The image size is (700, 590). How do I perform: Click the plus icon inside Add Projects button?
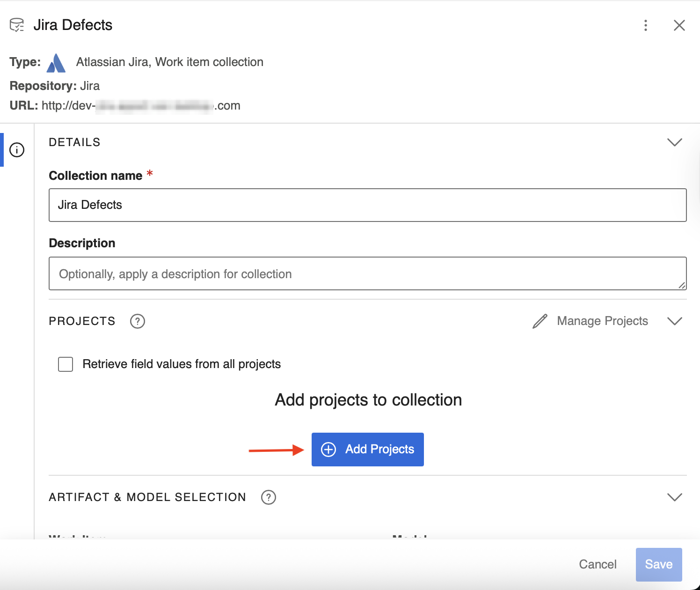(328, 449)
